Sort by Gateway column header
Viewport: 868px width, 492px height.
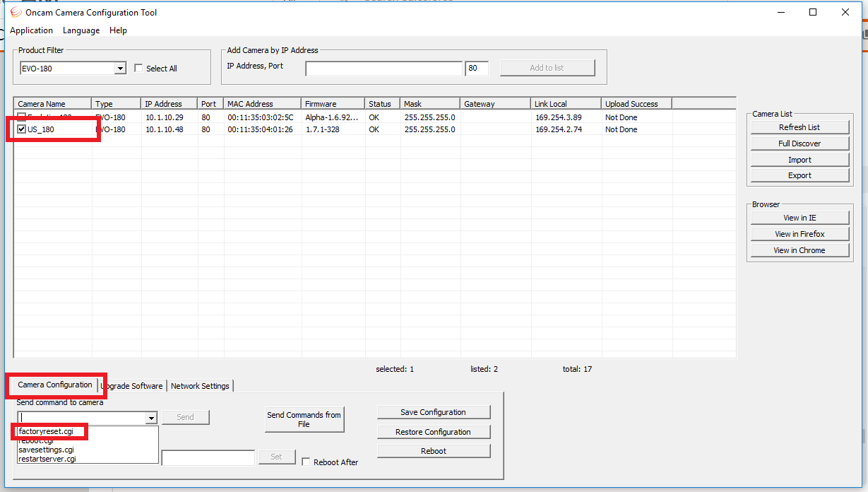[x=495, y=104]
